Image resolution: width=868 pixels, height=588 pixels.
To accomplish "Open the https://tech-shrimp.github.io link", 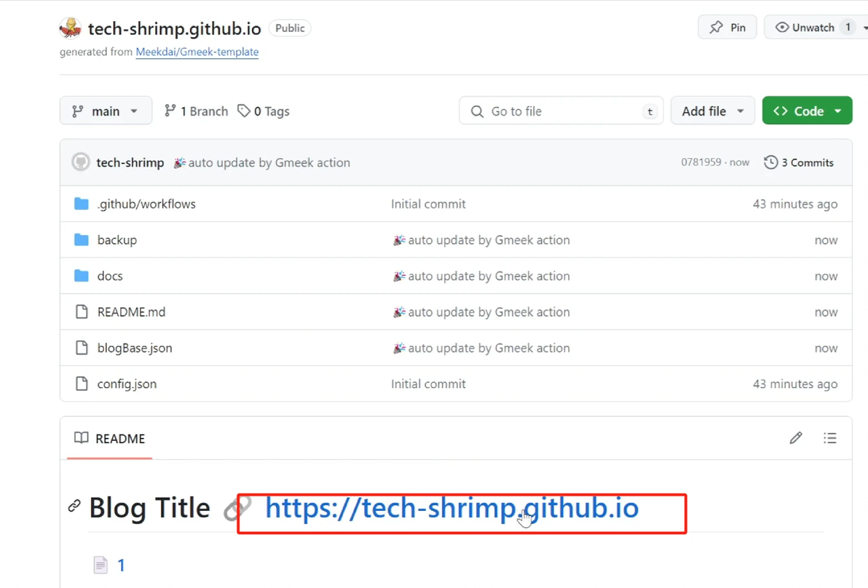I will coord(451,508).
